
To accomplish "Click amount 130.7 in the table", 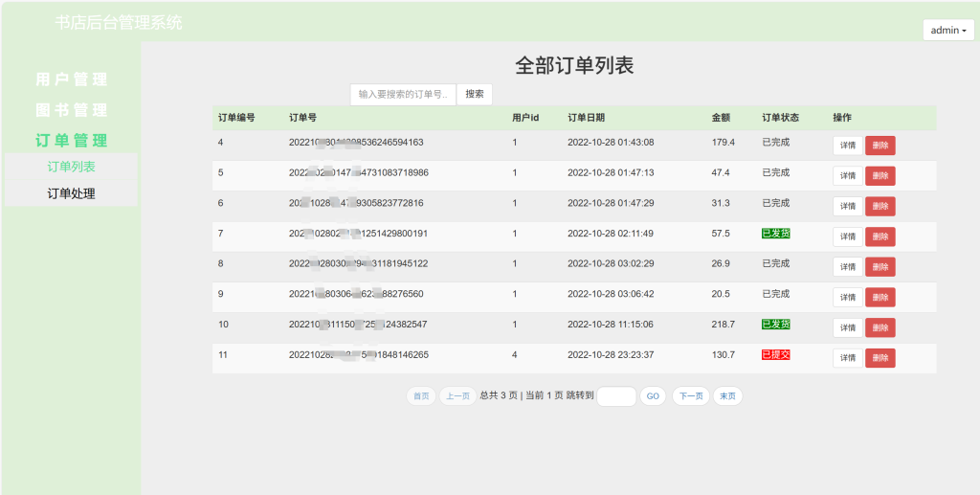I will click(724, 354).
